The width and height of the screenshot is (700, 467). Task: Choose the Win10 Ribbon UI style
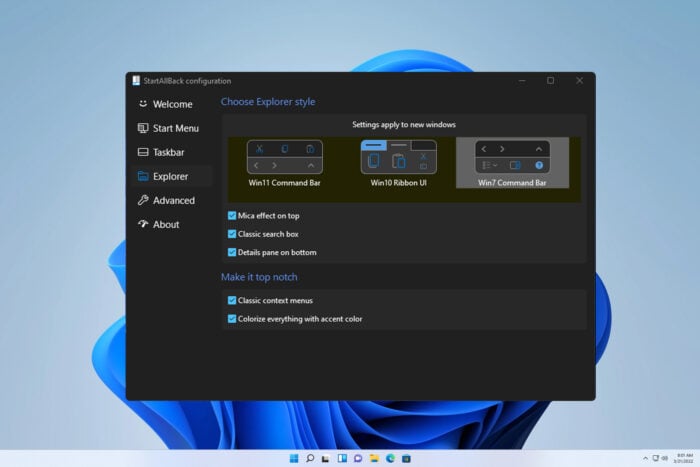398,163
